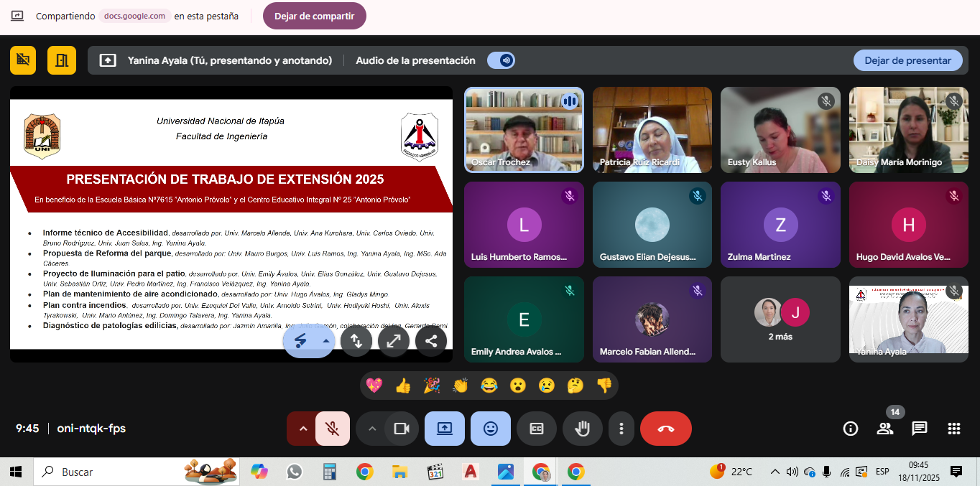The height and width of the screenshot is (486, 980).
Task: Open the chat messages panel icon
Action: pos(920,429)
